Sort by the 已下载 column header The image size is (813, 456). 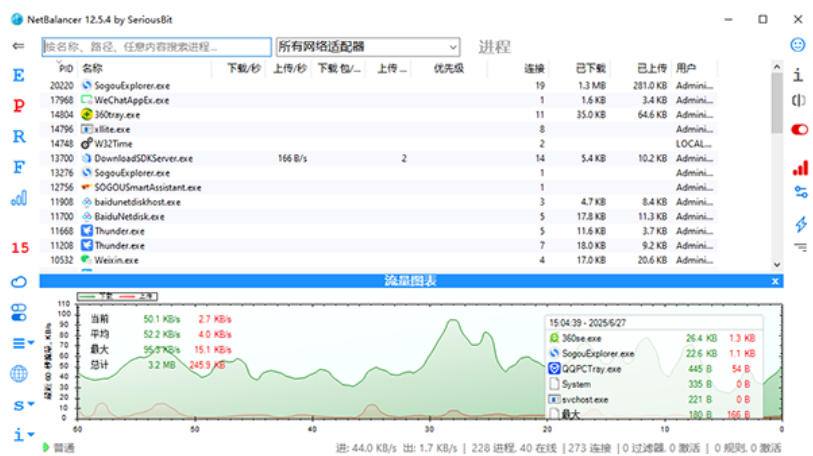tap(590, 68)
